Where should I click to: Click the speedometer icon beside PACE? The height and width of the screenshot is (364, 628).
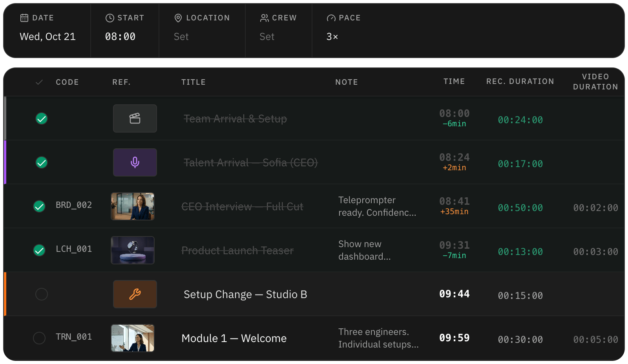[331, 18]
